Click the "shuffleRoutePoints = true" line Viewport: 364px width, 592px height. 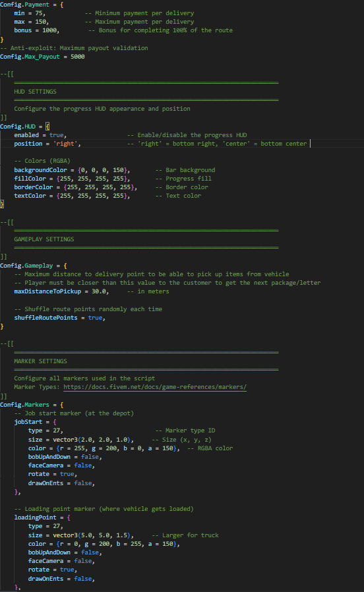tap(59, 318)
